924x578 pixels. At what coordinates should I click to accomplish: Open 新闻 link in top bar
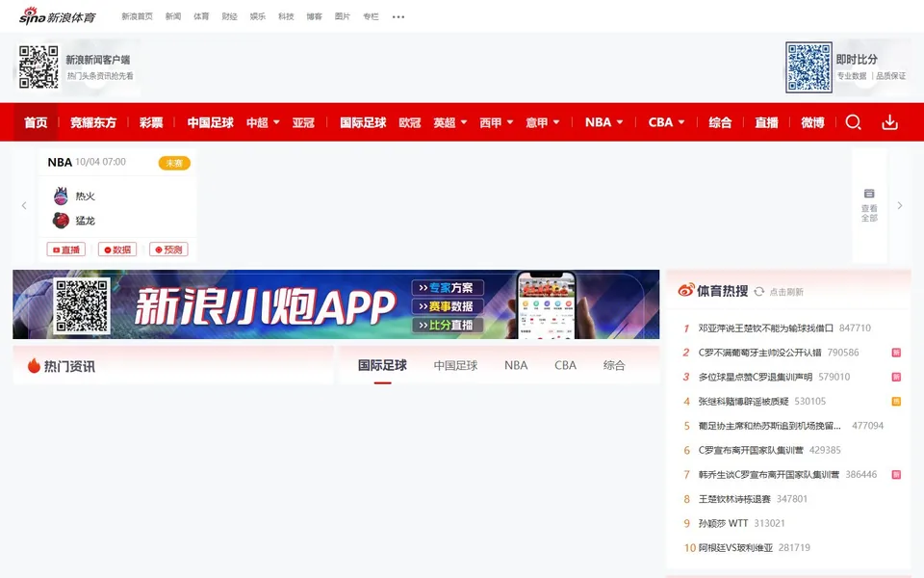173,16
